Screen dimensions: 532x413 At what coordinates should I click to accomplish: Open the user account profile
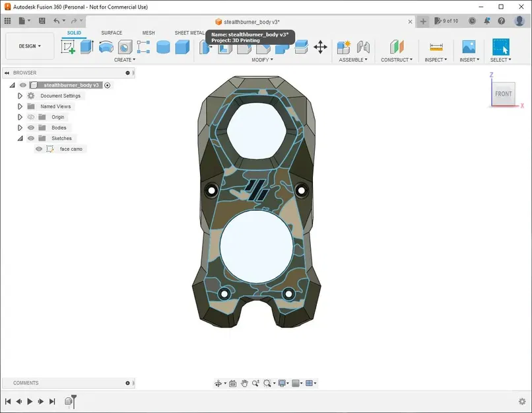tap(519, 21)
